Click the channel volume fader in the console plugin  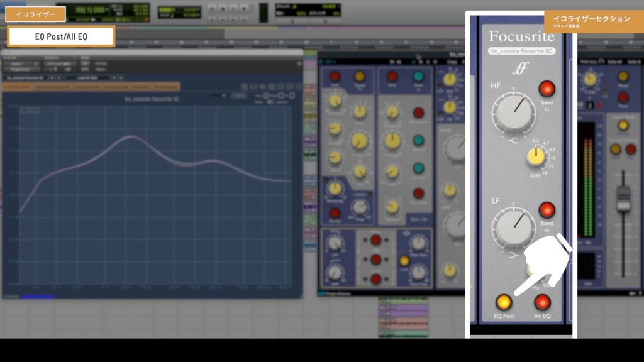click(x=623, y=199)
